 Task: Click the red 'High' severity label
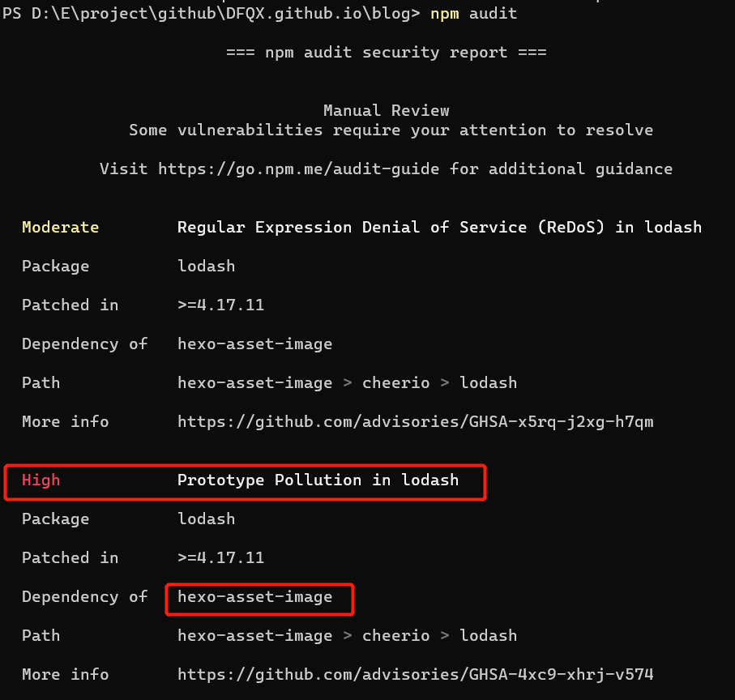coord(41,480)
